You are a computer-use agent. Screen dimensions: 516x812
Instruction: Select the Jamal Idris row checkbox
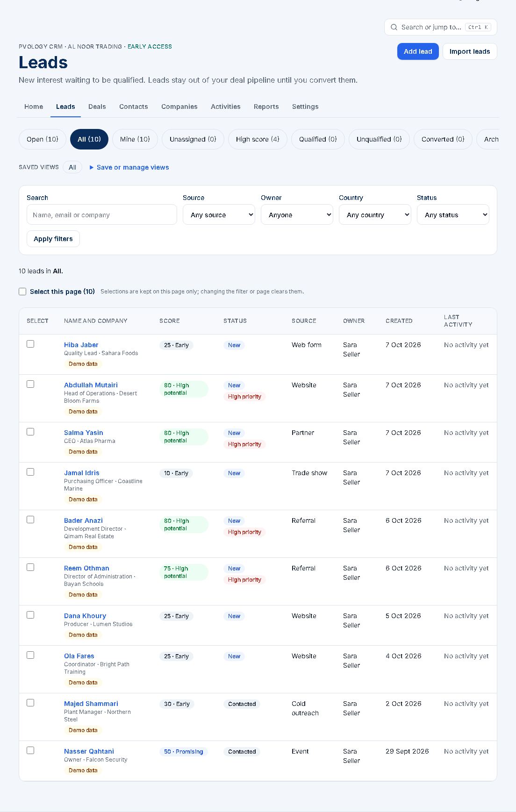tap(30, 472)
